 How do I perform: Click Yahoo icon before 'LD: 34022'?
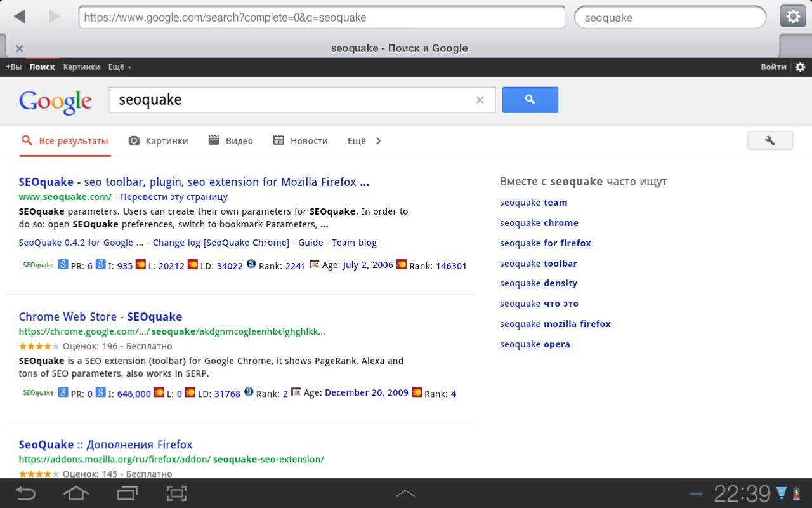[192, 264]
